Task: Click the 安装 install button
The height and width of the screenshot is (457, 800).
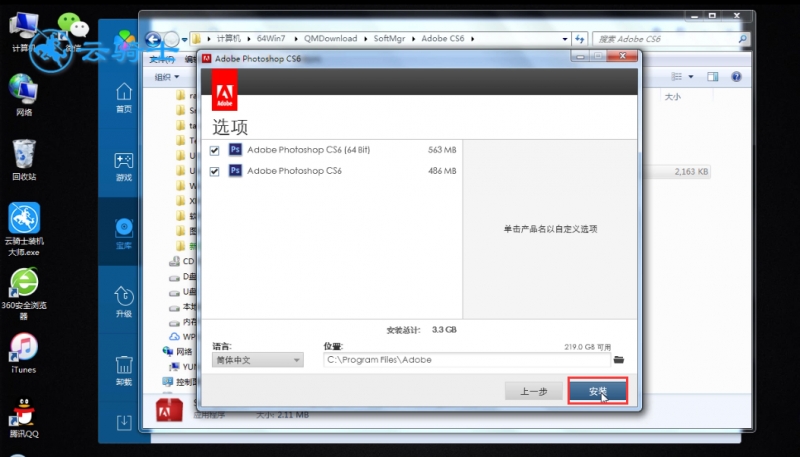Action: pyautogui.click(x=597, y=391)
